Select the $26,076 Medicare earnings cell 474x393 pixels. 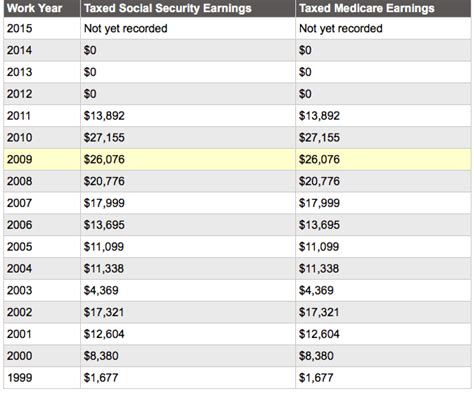point(383,159)
